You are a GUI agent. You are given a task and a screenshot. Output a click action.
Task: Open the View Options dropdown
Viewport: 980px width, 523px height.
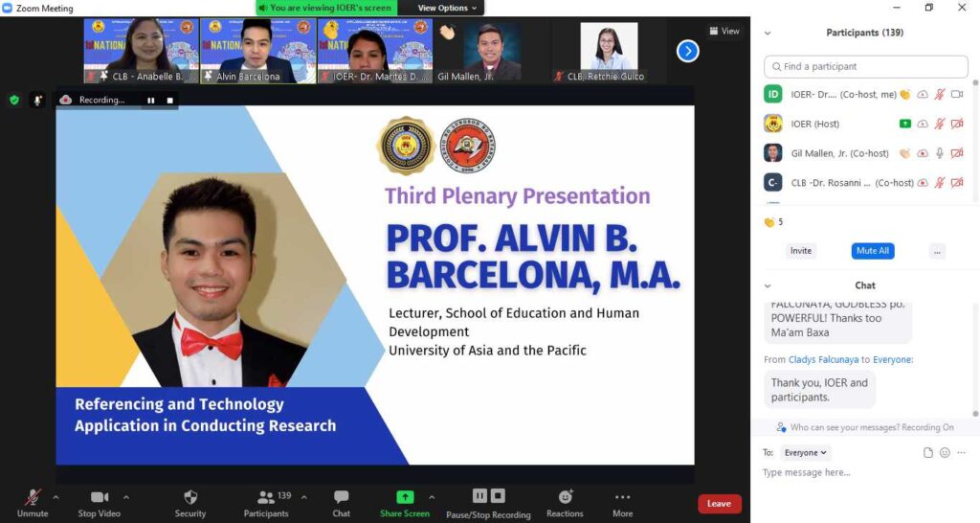(447, 8)
